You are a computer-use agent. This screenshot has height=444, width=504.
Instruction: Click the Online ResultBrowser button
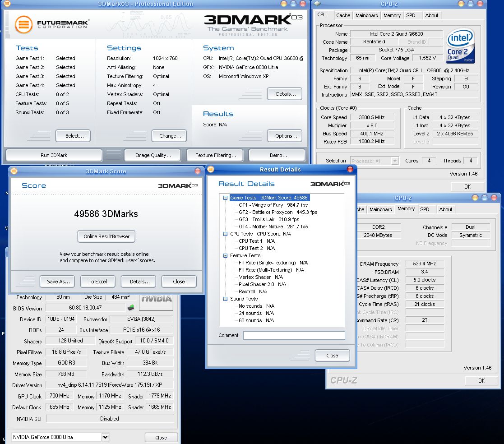tap(106, 236)
